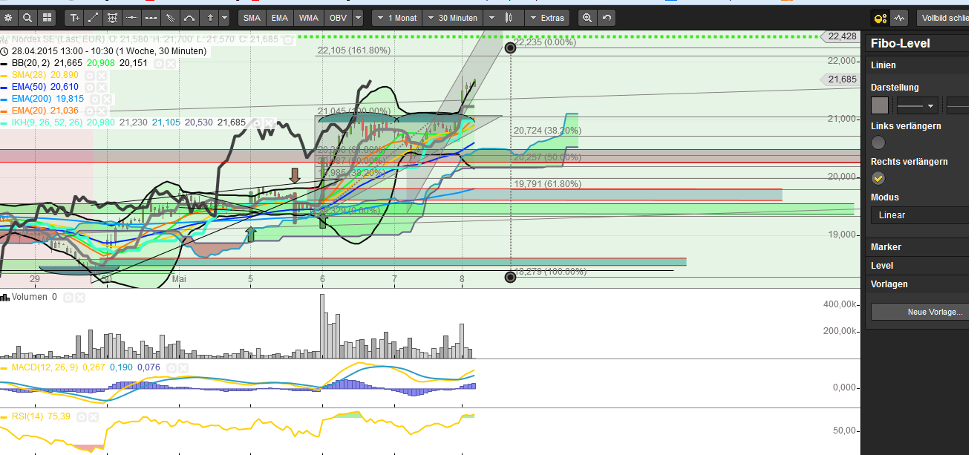980x455 pixels.
Task: Open the Extras dropdown menu
Action: click(x=548, y=17)
